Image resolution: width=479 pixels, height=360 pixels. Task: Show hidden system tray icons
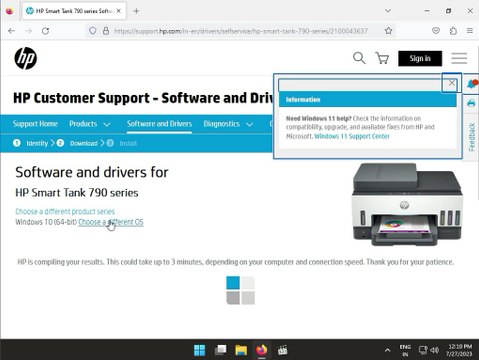pyautogui.click(x=387, y=350)
